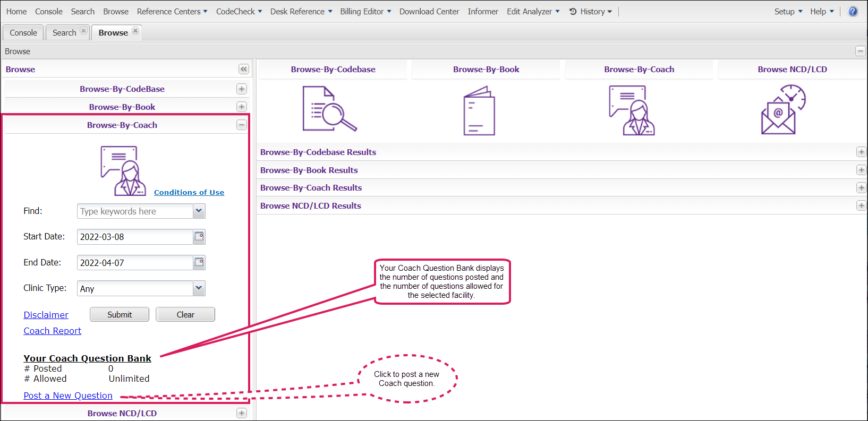This screenshot has width=868, height=421.
Task: Switch to the Console tab
Action: coord(23,33)
